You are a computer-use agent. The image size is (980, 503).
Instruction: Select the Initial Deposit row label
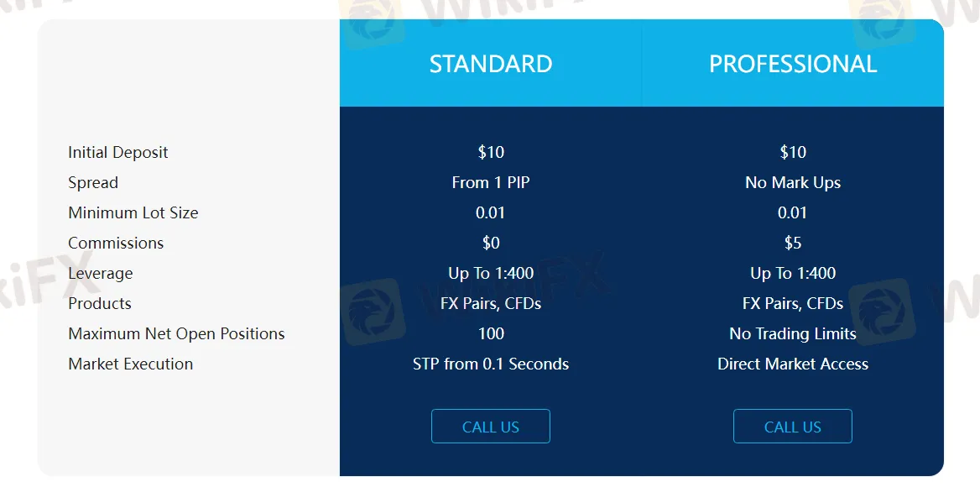tap(117, 152)
